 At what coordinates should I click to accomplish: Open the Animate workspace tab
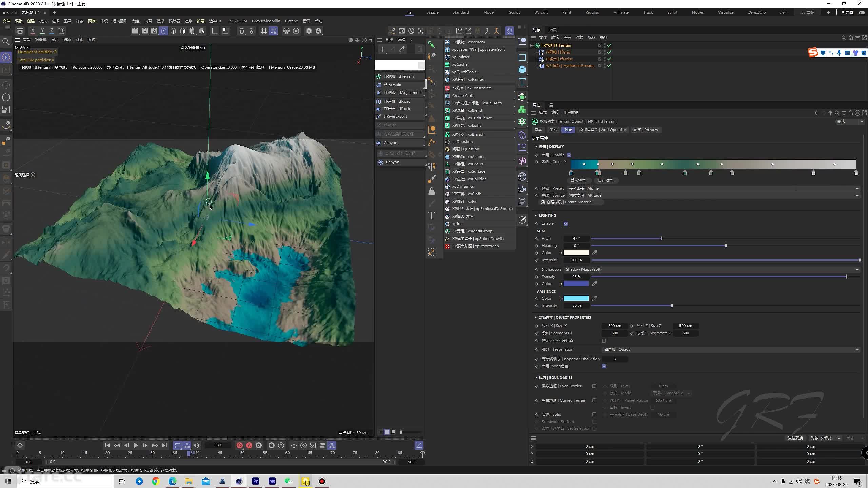pyautogui.click(x=621, y=13)
